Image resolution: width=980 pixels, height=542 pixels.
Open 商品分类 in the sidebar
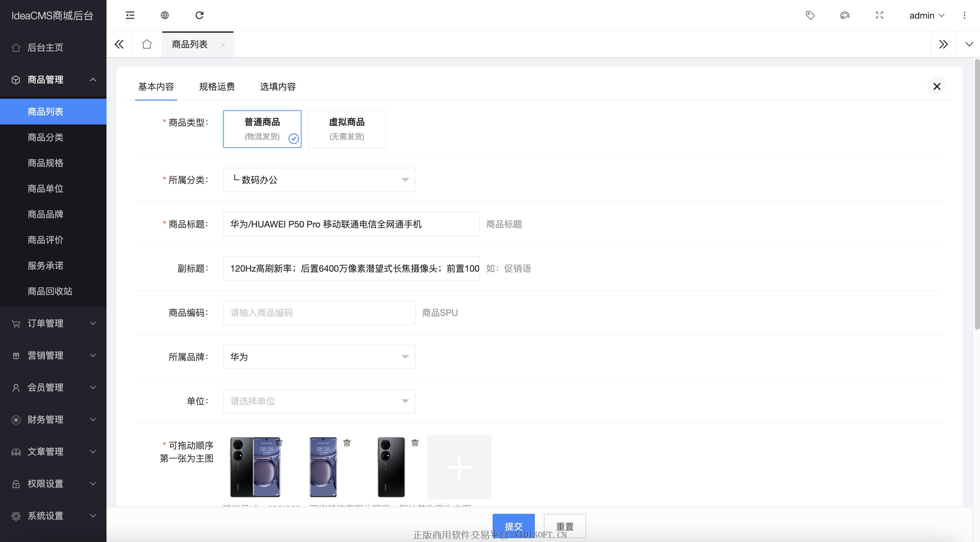[x=53, y=137]
